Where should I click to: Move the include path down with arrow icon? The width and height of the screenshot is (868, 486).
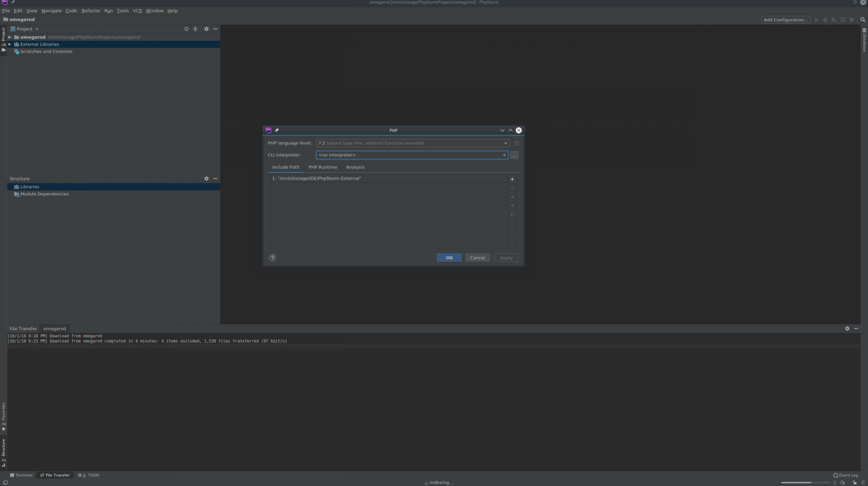pyautogui.click(x=512, y=205)
